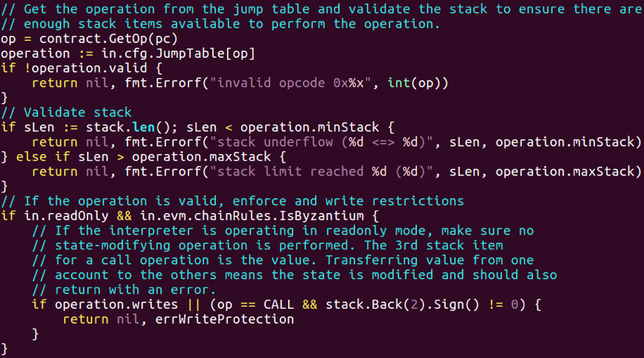Click the "invalid opcode 0x%x" string
644x358 pixels.
tap(291, 83)
